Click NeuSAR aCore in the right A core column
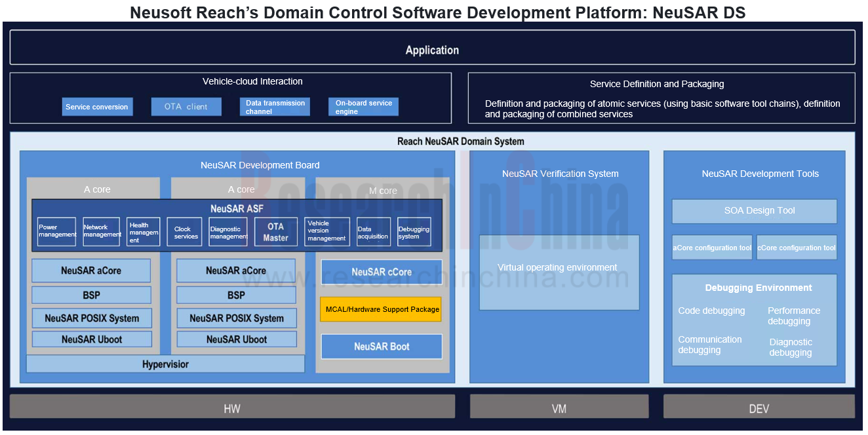This screenshot has height=435, width=868. (x=236, y=271)
